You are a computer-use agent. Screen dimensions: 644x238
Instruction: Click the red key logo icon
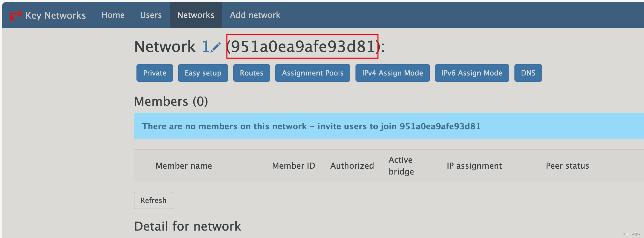coord(16,16)
